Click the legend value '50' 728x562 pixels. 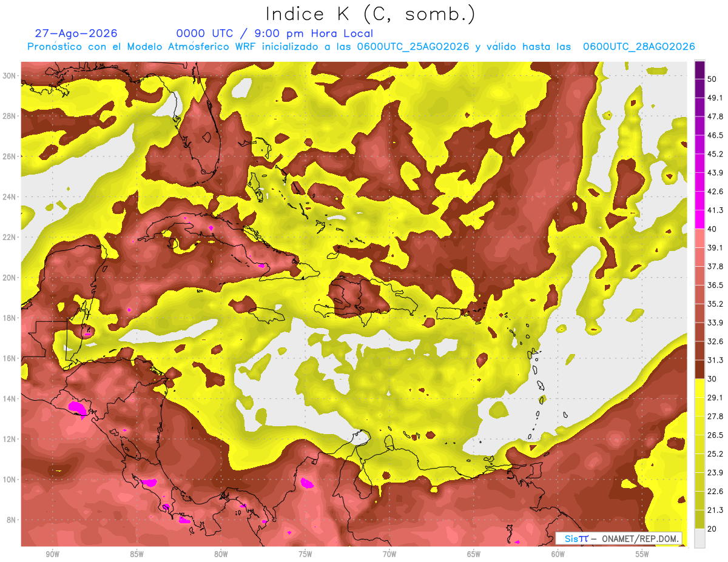pyautogui.click(x=713, y=79)
